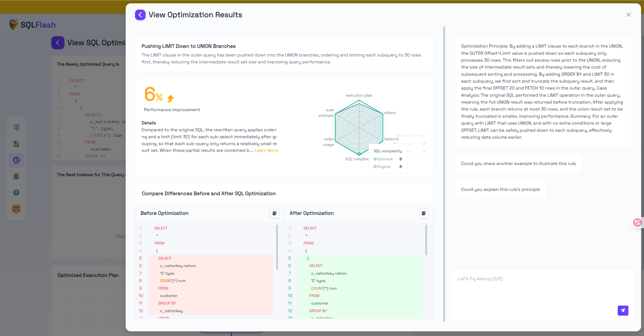Click the Before Optimization code scrollbar

[x=277, y=247]
